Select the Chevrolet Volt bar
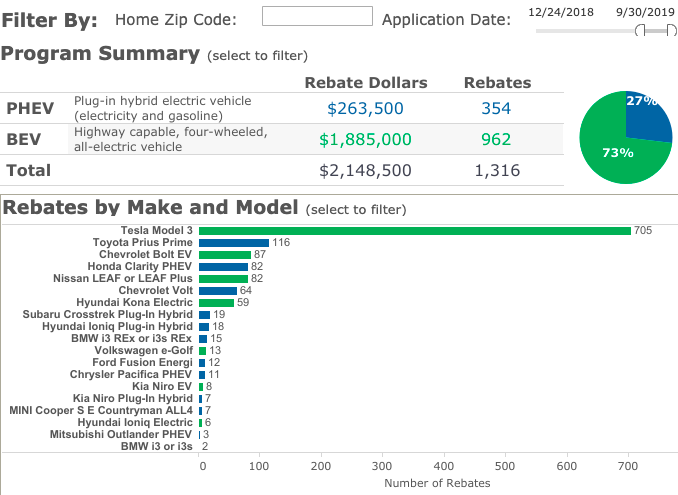This screenshot has width=678, height=495. pos(218,291)
